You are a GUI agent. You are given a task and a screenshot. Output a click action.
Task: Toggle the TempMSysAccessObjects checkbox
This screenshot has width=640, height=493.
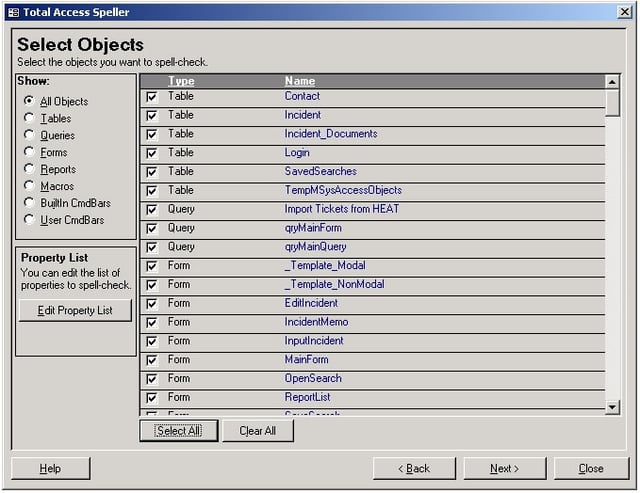point(152,191)
